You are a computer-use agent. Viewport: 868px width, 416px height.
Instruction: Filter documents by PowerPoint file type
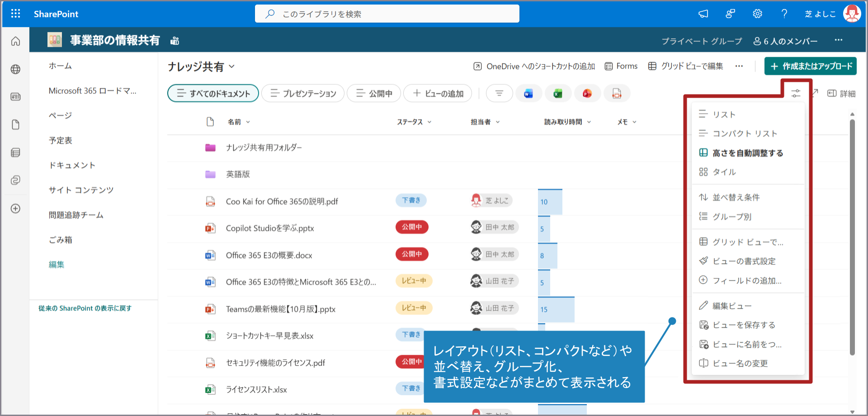coord(587,94)
